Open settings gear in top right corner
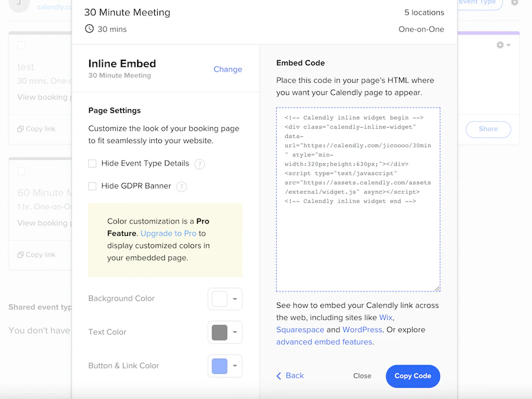The image size is (532, 399). click(514, 3)
